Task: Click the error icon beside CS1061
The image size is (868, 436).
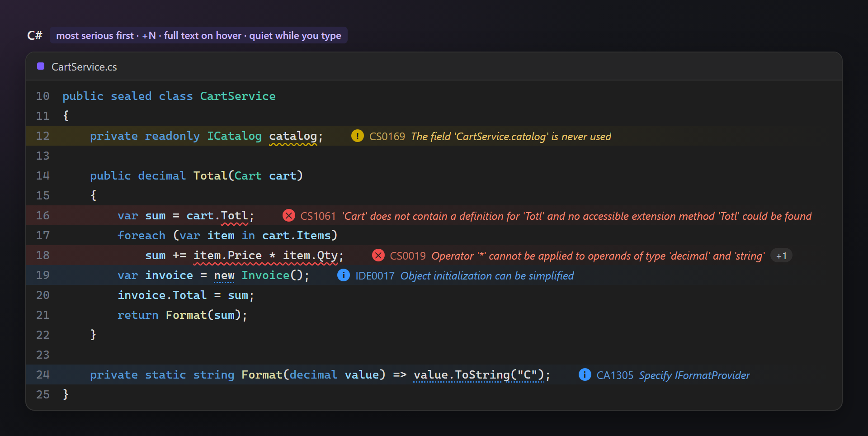Action: pyautogui.click(x=288, y=215)
